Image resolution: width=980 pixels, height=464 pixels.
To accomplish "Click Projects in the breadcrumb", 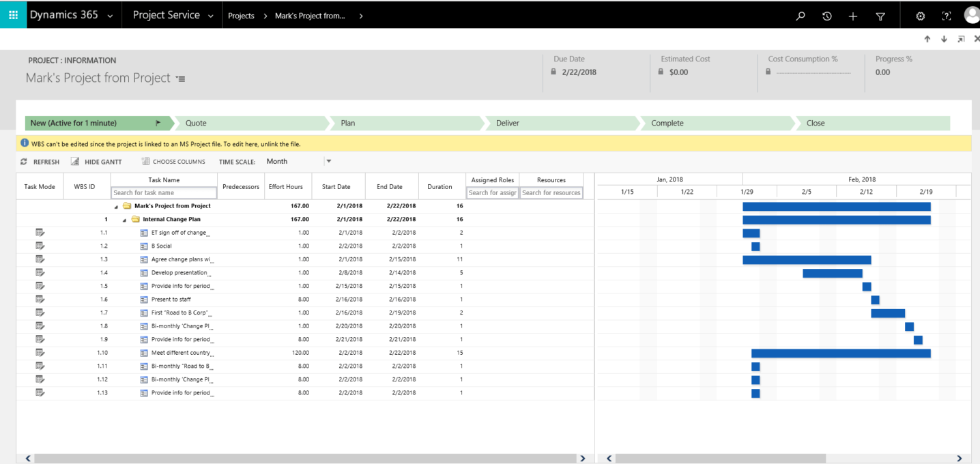I will (x=241, y=16).
